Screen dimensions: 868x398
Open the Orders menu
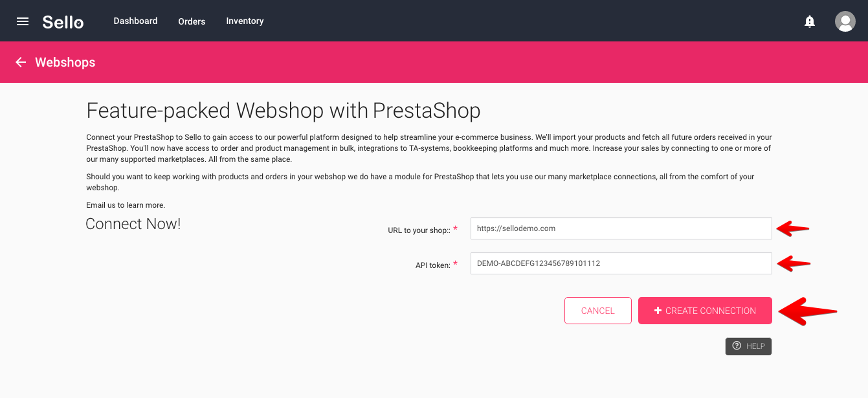pos(192,21)
